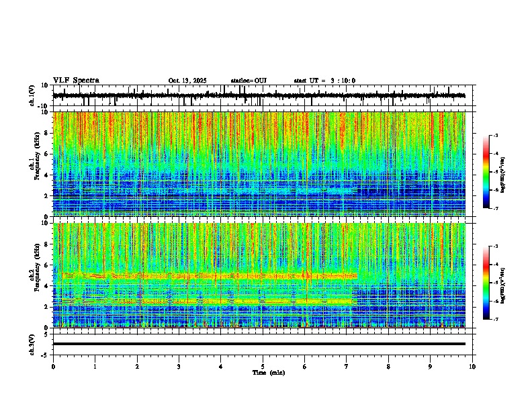Image resolution: width=532 pixels, height=411 pixels.
Task: Click the ch.2 colorbar log(PSD) label
Action: click(502, 285)
